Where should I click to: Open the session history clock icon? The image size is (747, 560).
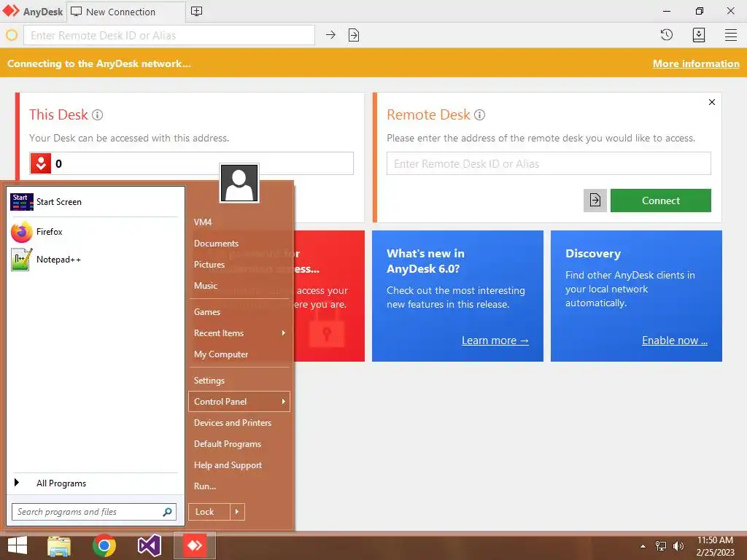[667, 35]
